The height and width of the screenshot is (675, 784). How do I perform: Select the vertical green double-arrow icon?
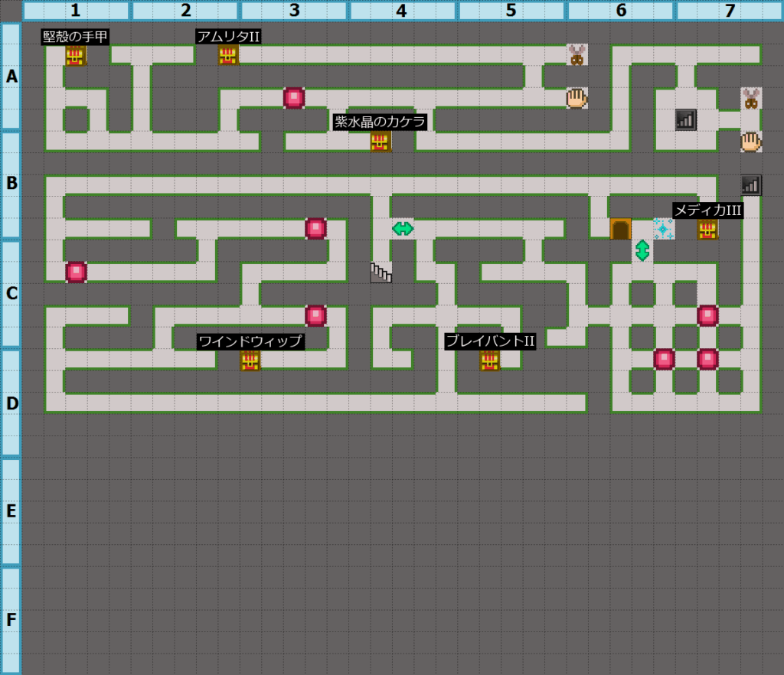coord(642,250)
